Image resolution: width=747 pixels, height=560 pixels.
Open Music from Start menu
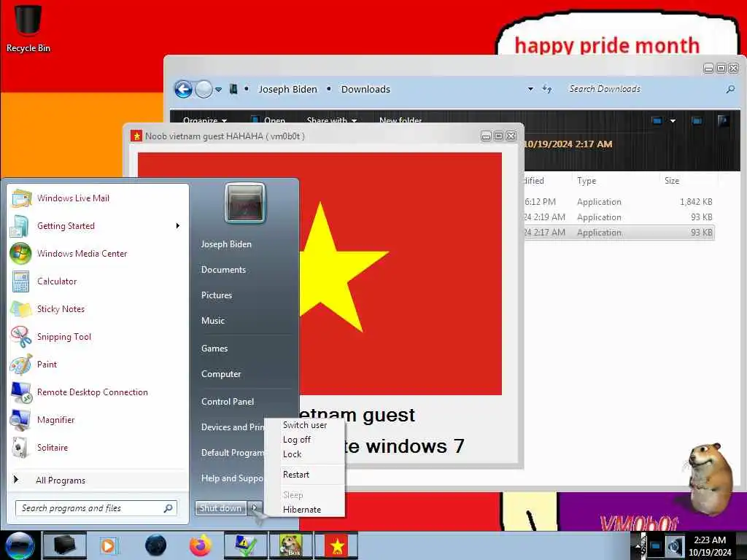[x=213, y=321]
